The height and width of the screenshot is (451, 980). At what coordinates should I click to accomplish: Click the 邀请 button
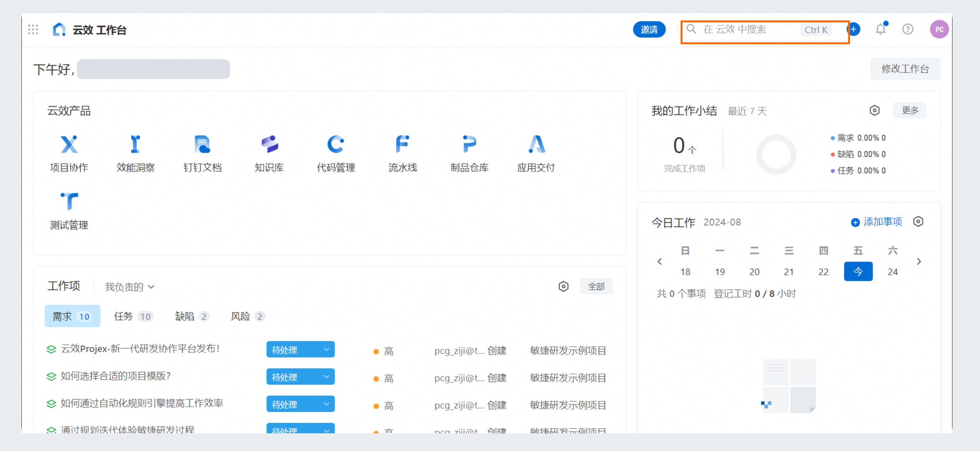[649, 29]
